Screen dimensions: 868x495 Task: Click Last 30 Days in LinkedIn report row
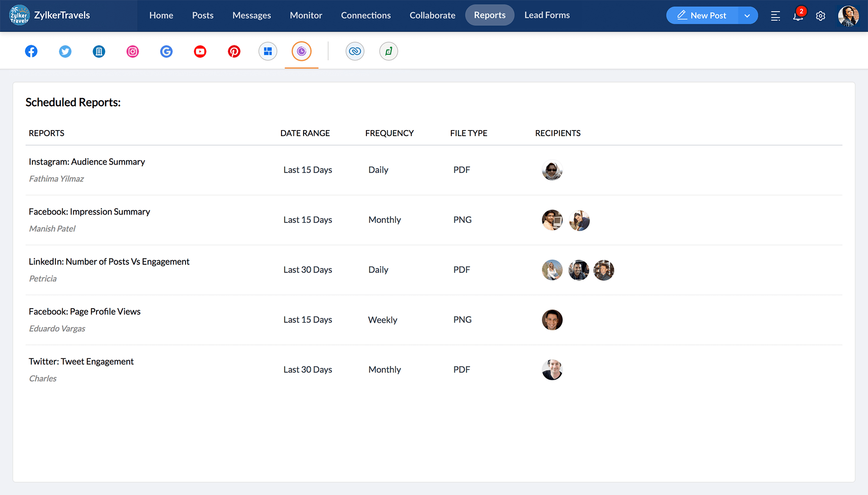click(308, 269)
